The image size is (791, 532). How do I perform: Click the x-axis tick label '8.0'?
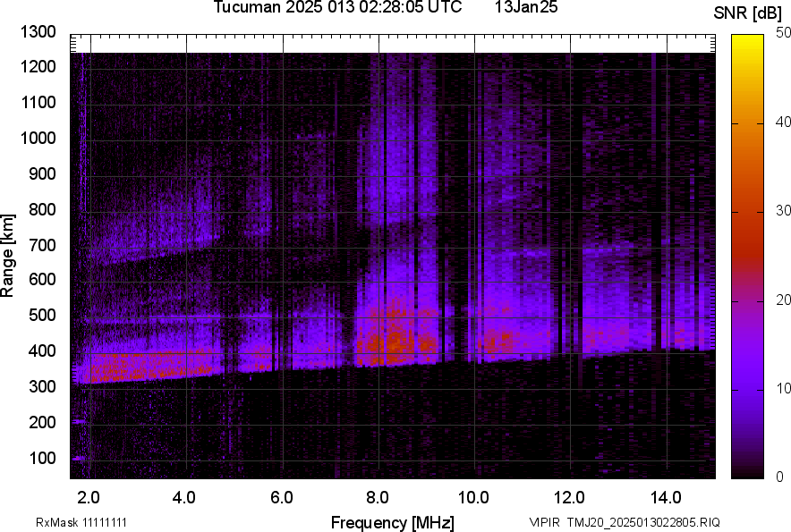coord(378,496)
